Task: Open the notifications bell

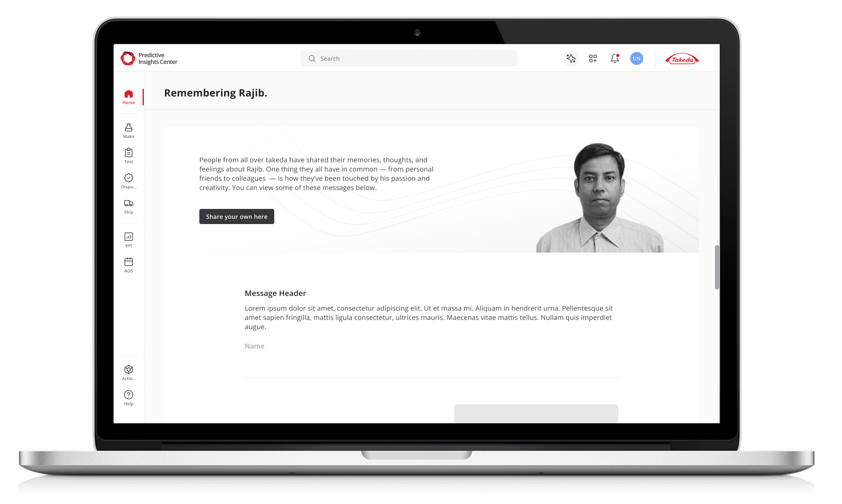Action: click(x=615, y=58)
